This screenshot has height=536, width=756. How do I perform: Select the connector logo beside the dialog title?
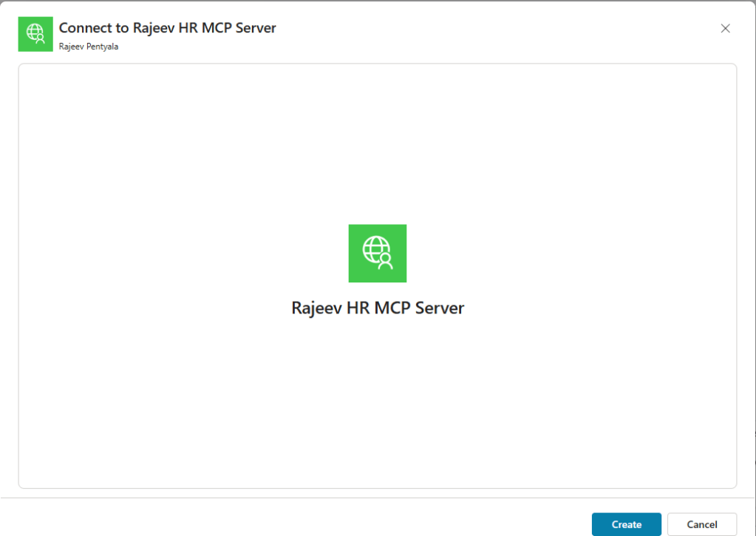(x=35, y=34)
